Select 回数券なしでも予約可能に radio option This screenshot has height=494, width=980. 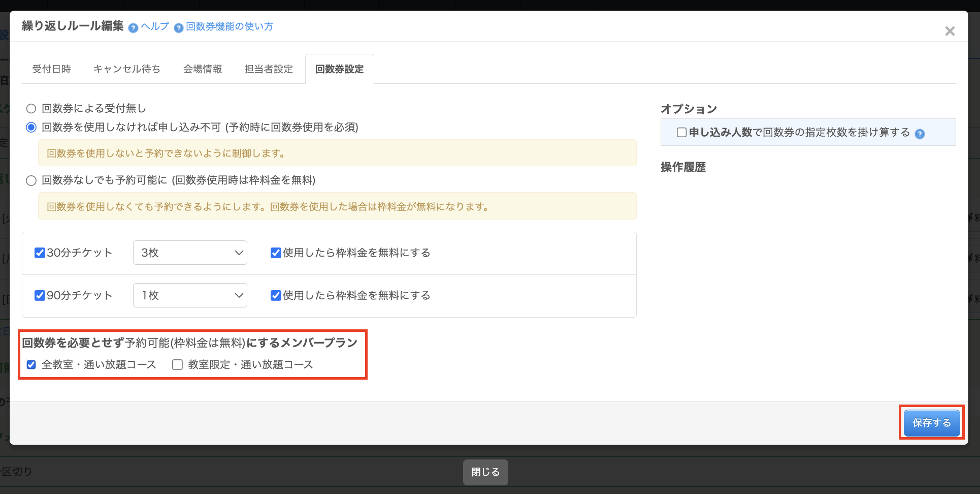pyautogui.click(x=31, y=180)
